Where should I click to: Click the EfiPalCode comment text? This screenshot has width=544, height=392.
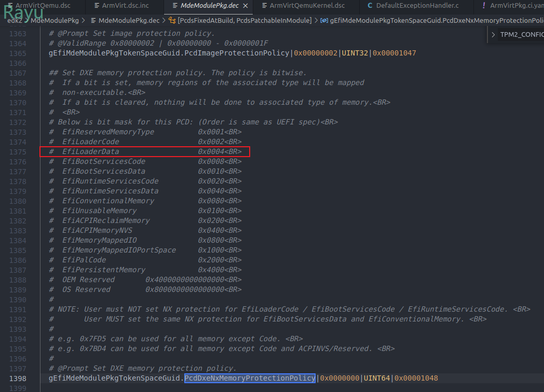click(84, 260)
